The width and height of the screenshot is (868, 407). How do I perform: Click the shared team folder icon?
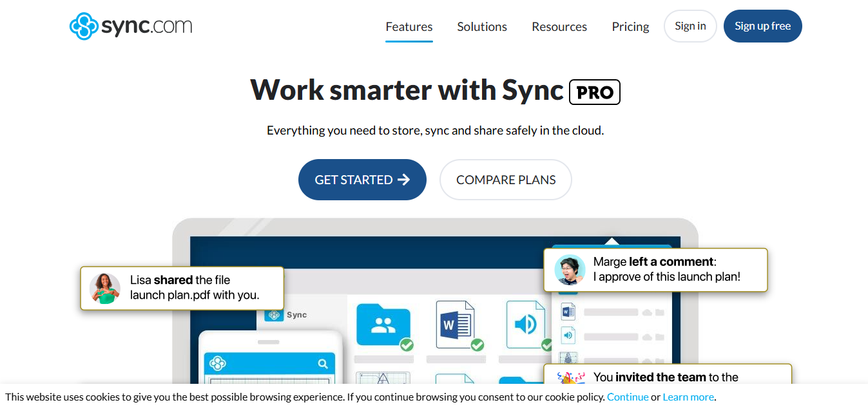click(383, 325)
